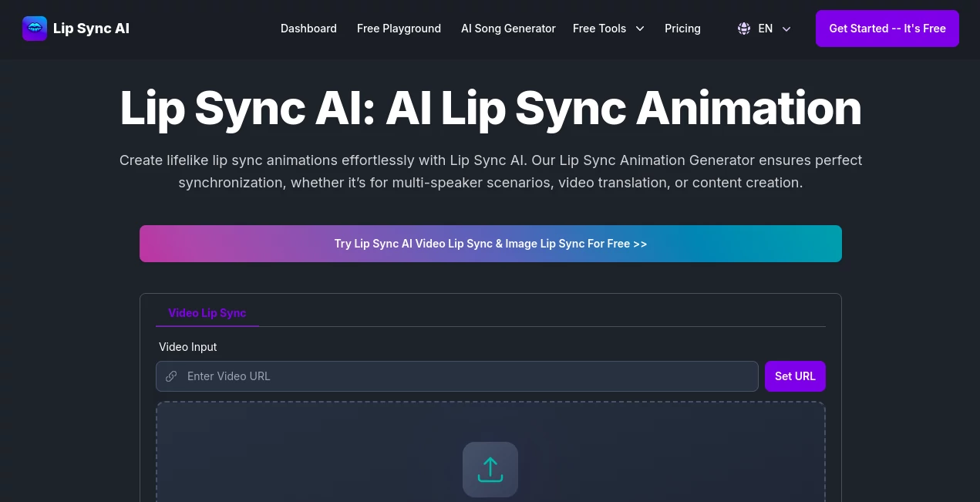The width and height of the screenshot is (980, 502).
Task: Click the Get Started -- It's Free button
Action: (887, 29)
